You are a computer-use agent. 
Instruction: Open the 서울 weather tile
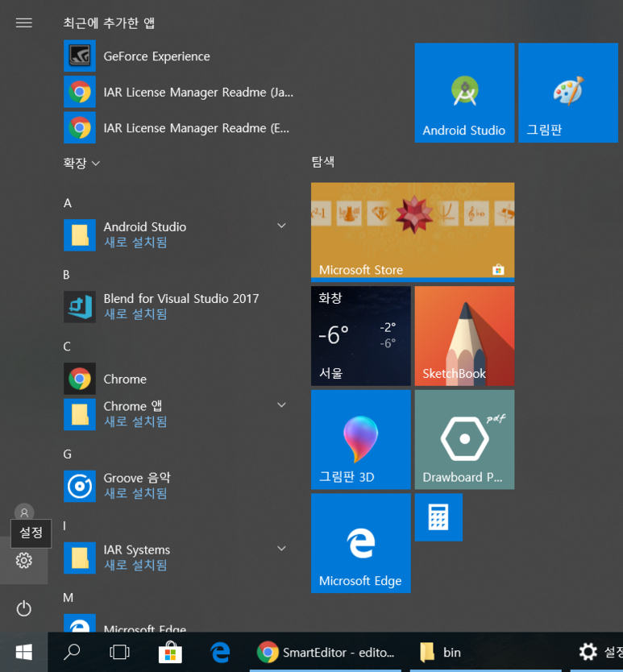click(360, 336)
